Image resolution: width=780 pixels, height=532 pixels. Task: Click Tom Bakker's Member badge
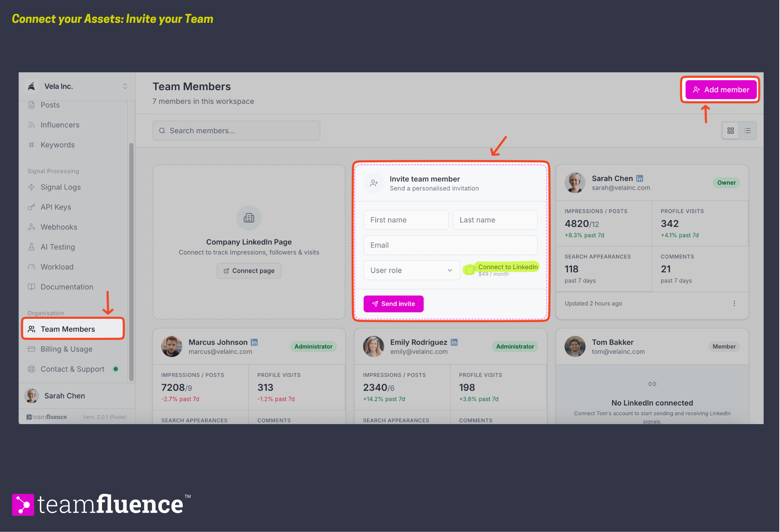coord(724,346)
